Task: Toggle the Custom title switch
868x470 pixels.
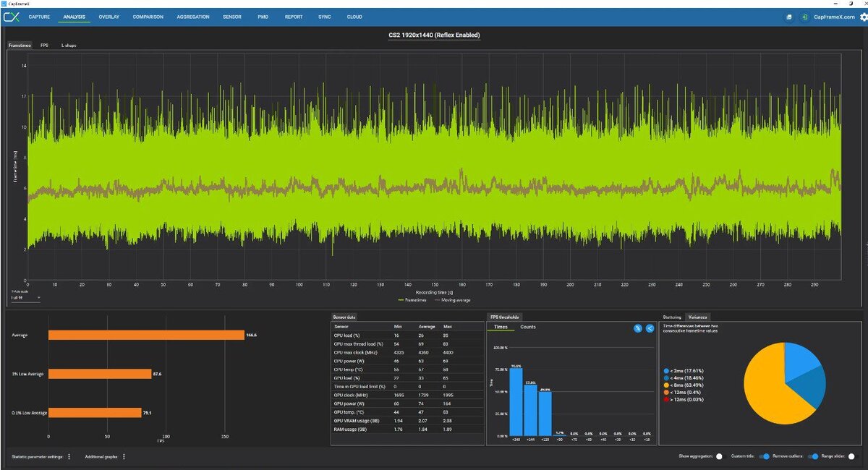Action: pyautogui.click(x=763, y=456)
